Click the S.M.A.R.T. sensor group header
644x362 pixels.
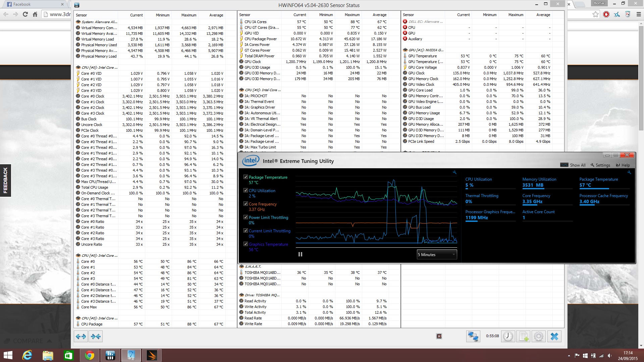pos(253,267)
